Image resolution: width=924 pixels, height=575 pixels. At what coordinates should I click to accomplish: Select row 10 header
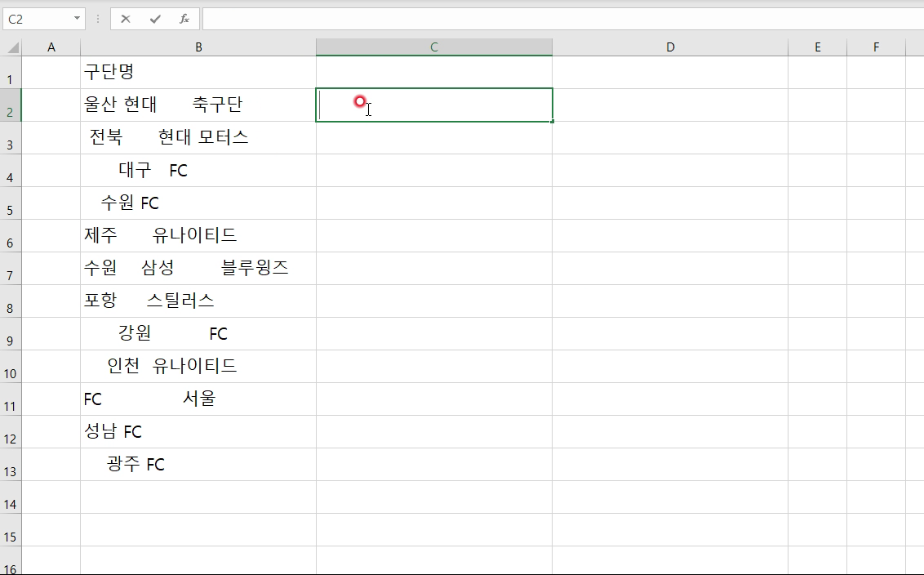(x=10, y=367)
